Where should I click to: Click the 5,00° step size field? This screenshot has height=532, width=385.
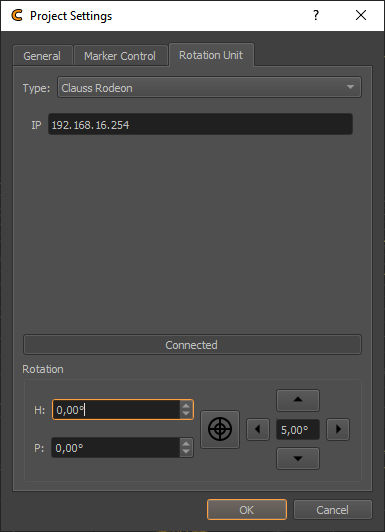[x=297, y=430]
